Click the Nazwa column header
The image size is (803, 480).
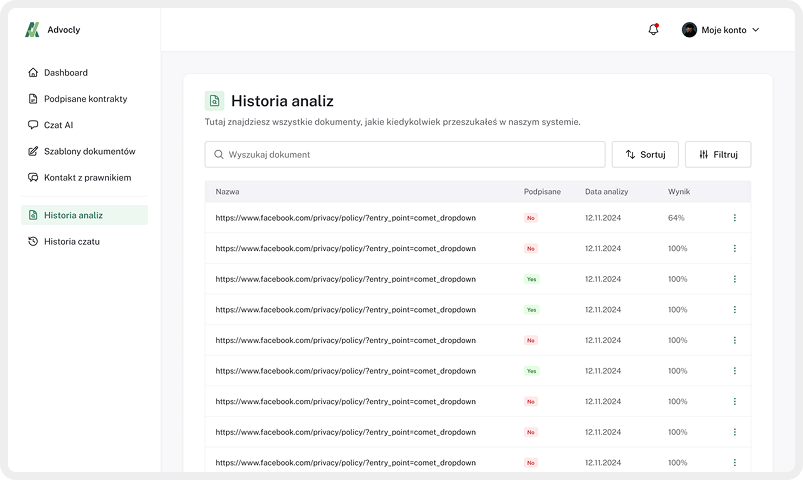pyautogui.click(x=227, y=192)
